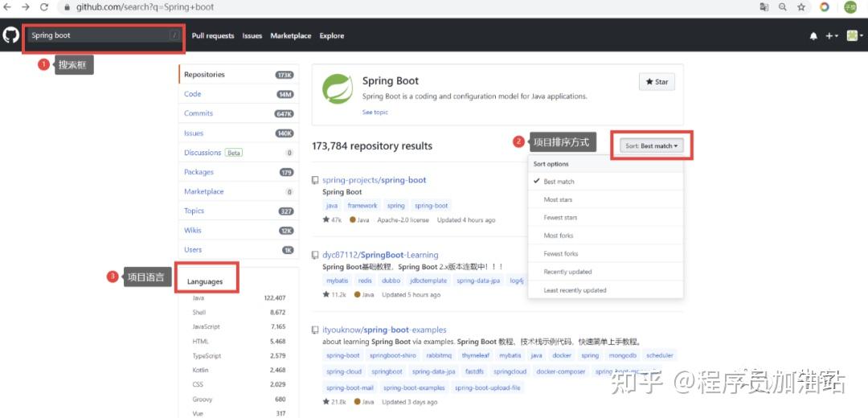Star the Spring Boot topic
868x418 pixels.
pyautogui.click(x=657, y=82)
